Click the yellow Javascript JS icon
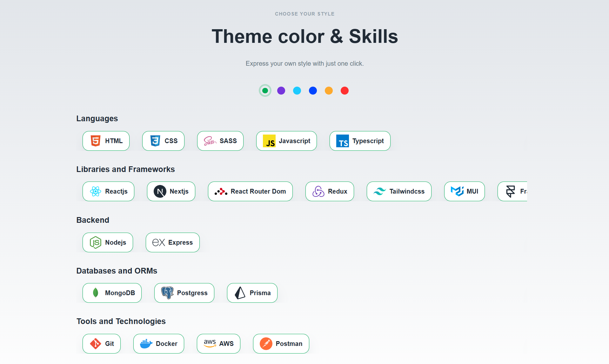The width and height of the screenshot is (609, 364). coord(269,141)
